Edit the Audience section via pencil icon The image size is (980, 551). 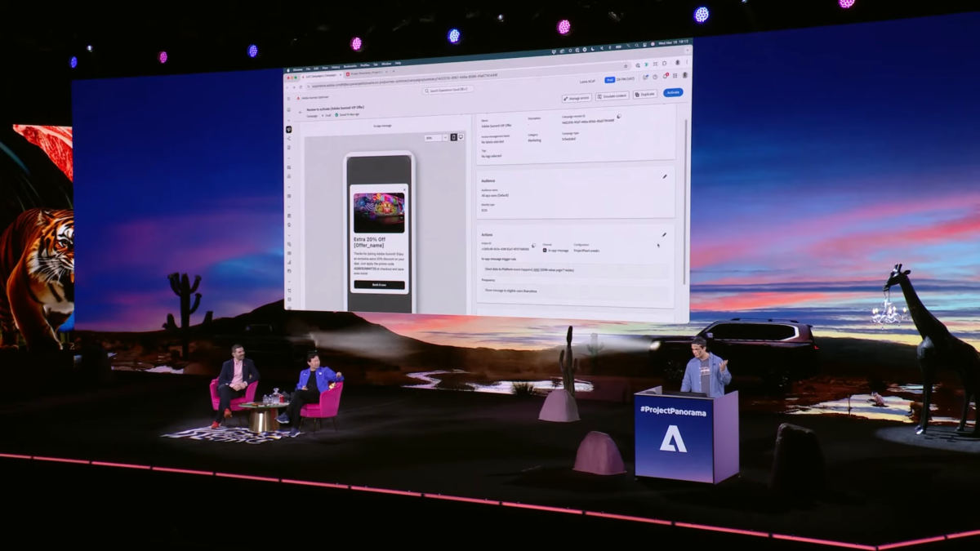[665, 176]
